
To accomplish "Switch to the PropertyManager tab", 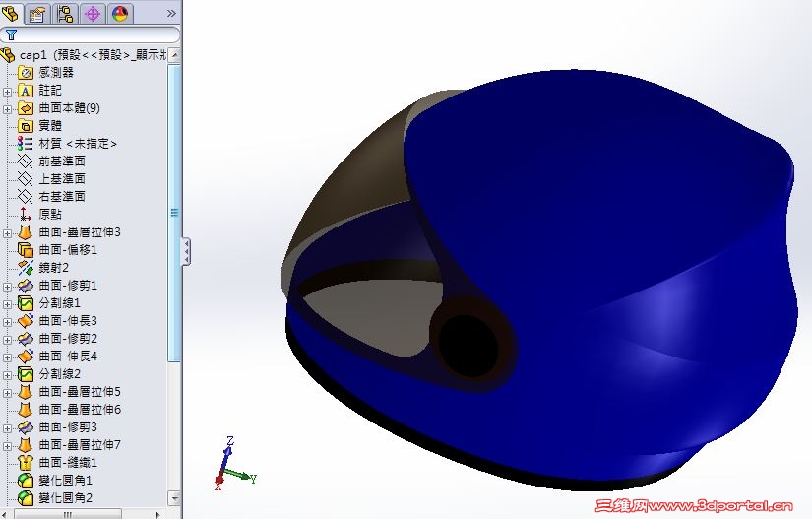I will [36, 14].
